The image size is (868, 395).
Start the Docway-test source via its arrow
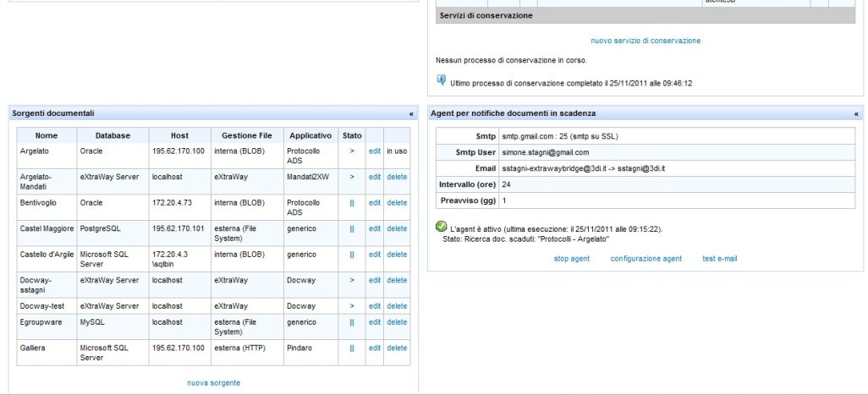[x=352, y=306]
